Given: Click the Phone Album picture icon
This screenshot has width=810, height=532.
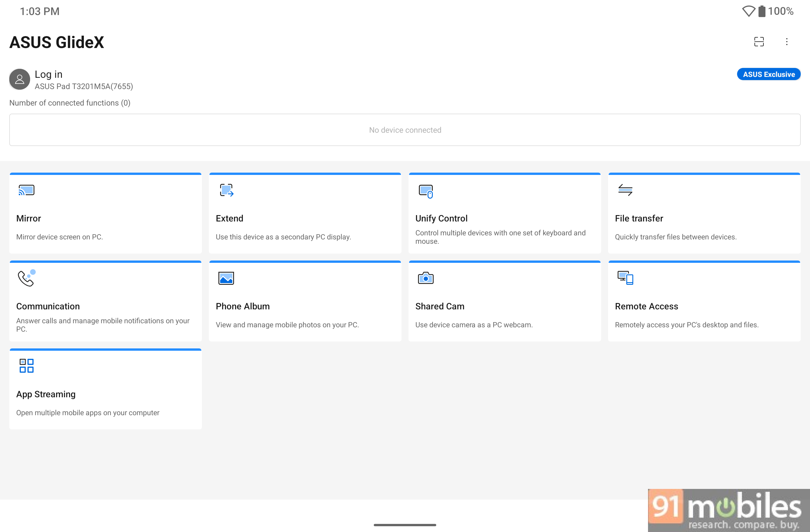Looking at the screenshot, I should (x=226, y=278).
